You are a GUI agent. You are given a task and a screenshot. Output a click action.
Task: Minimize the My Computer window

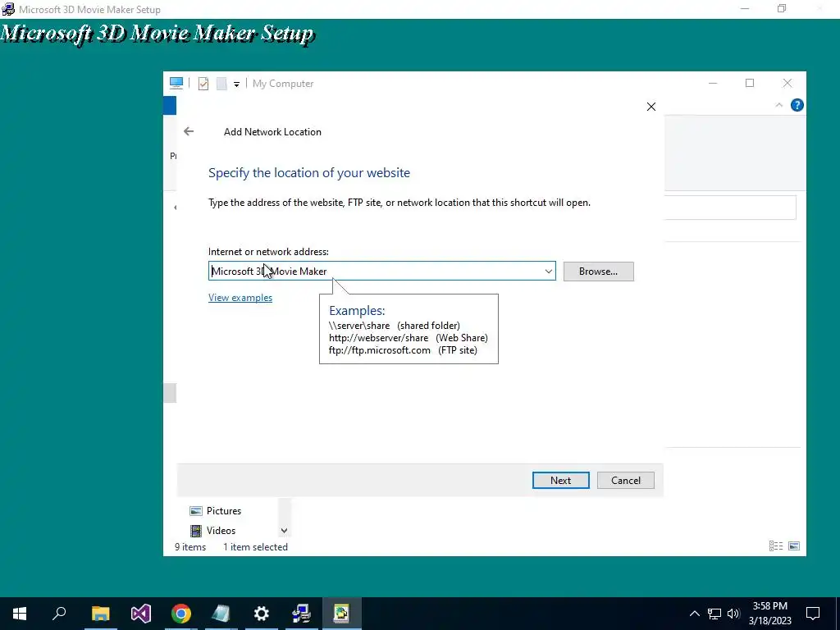click(x=713, y=83)
